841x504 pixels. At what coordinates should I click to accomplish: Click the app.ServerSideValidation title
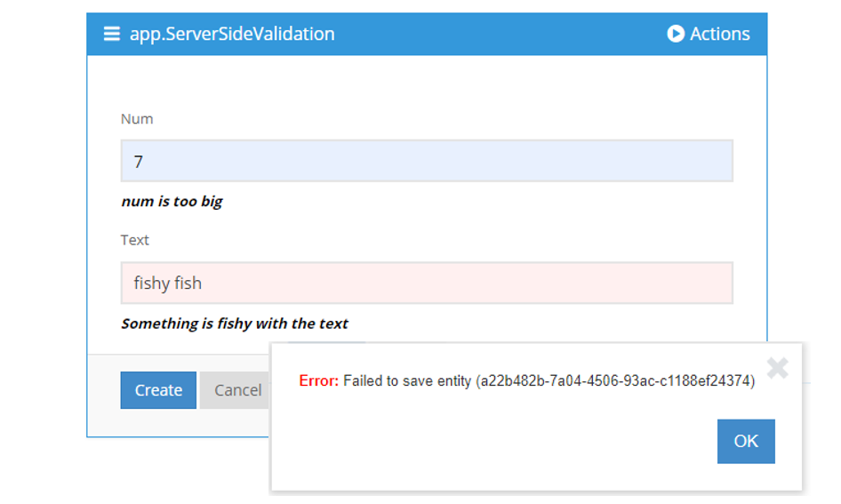(232, 35)
